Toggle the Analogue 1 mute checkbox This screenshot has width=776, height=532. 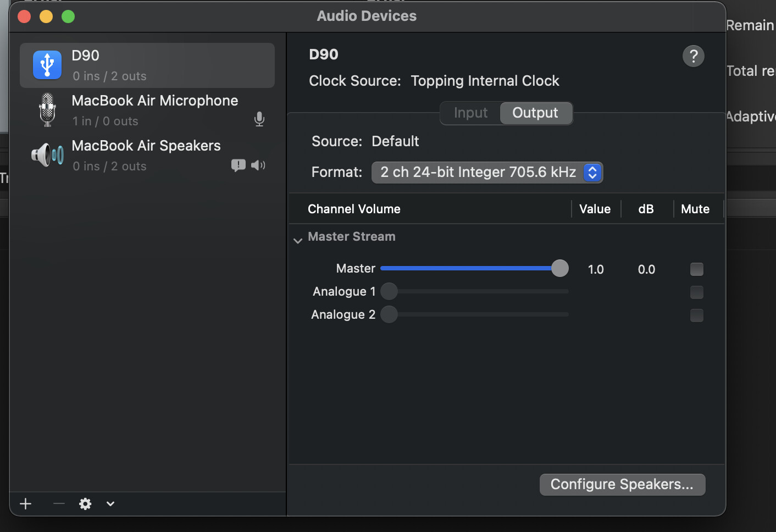[696, 292]
